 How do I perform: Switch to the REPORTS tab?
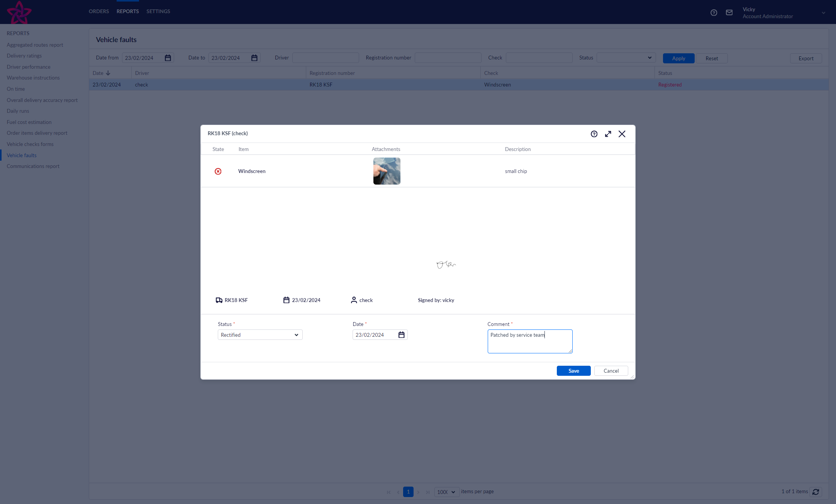click(x=128, y=12)
